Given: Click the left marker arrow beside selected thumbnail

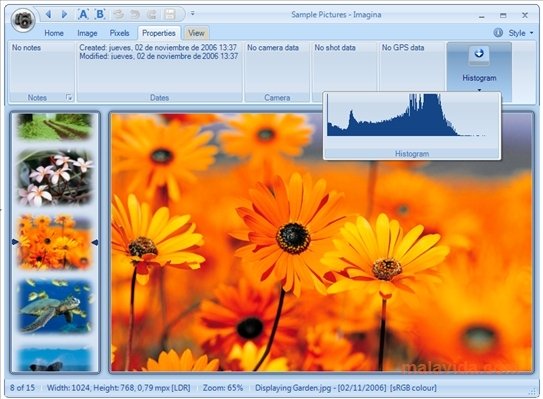Looking at the screenshot, I should (x=15, y=242).
